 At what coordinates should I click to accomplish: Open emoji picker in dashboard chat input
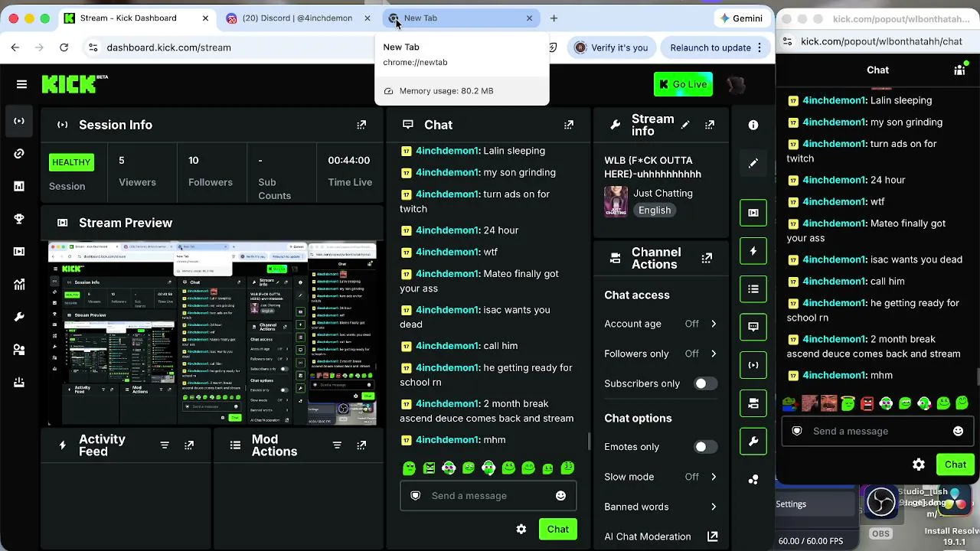coord(560,496)
